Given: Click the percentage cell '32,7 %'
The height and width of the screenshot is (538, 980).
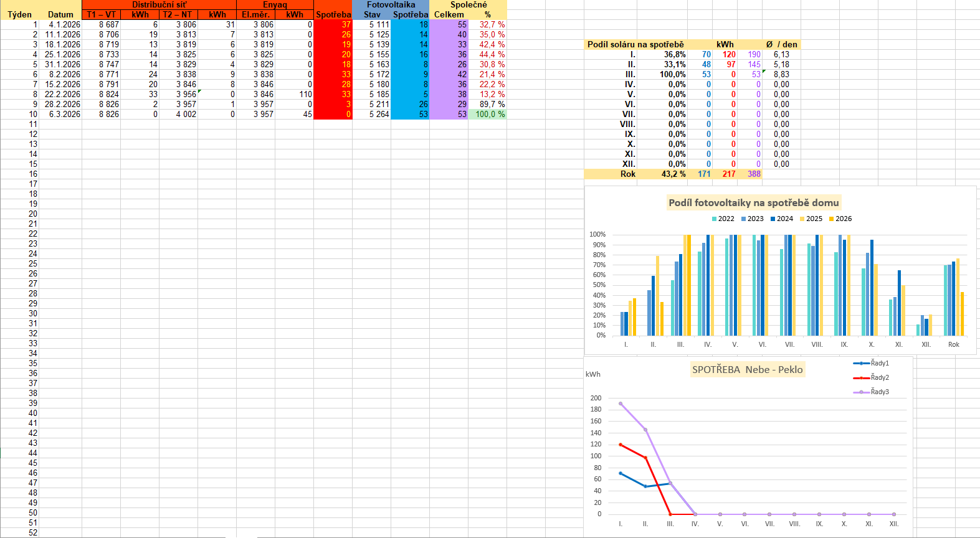Looking at the screenshot, I should click(487, 24).
